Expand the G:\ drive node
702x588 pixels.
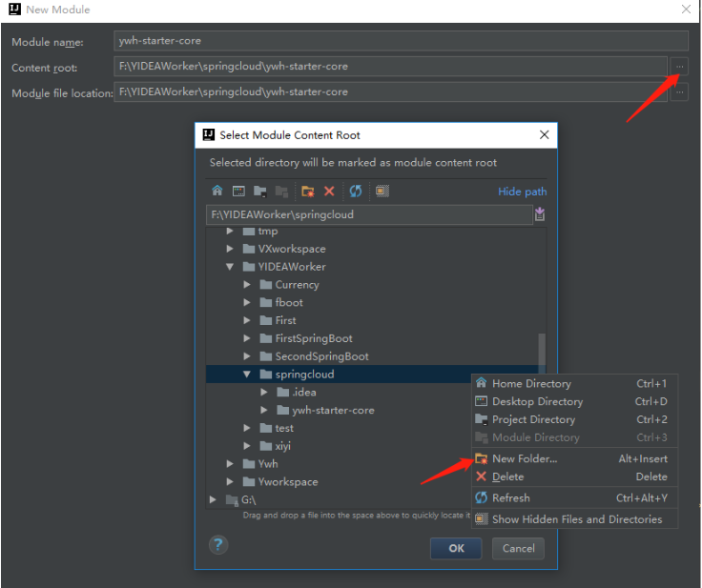pyautogui.click(x=213, y=499)
